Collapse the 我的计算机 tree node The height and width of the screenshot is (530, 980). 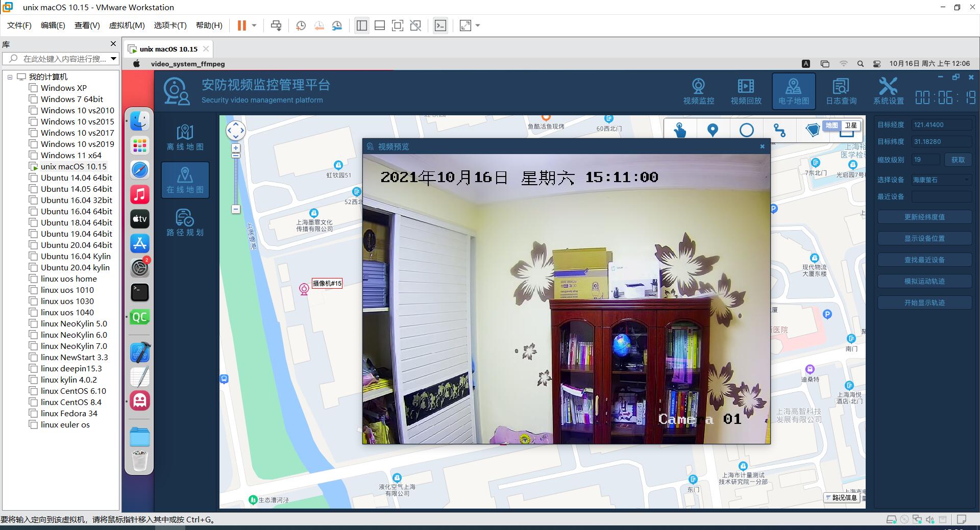pyautogui.click(x=10, y=77)
